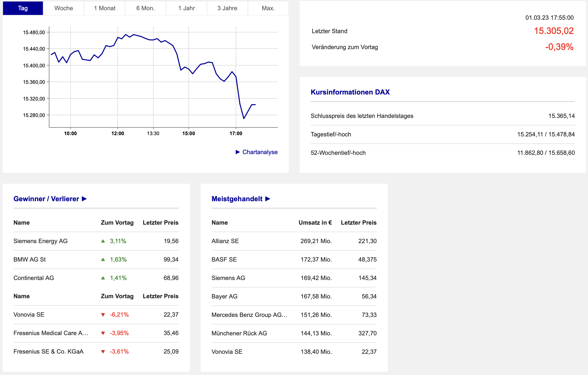This screenshot has height=375, width=588.
Task: Switch chart to Woche tab
Action: 64,8
